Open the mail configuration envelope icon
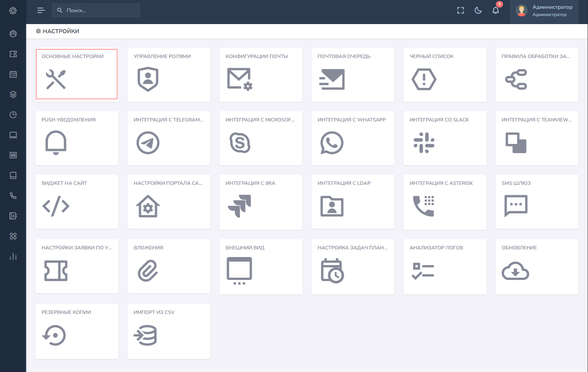The image size is (588, 372). click(240, 79)
